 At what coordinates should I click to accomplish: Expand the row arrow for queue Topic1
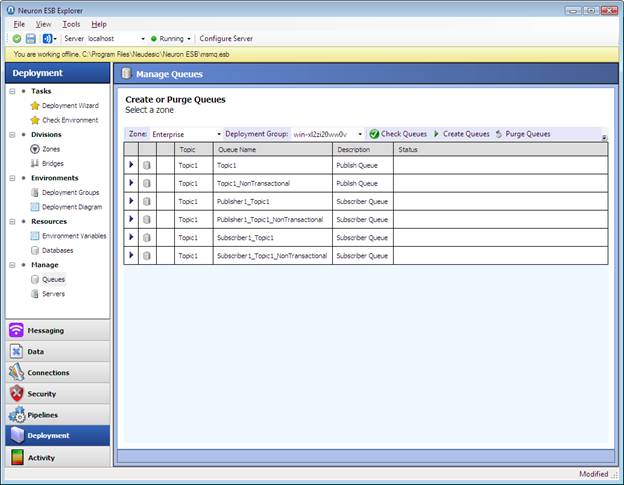coord(131,165)
